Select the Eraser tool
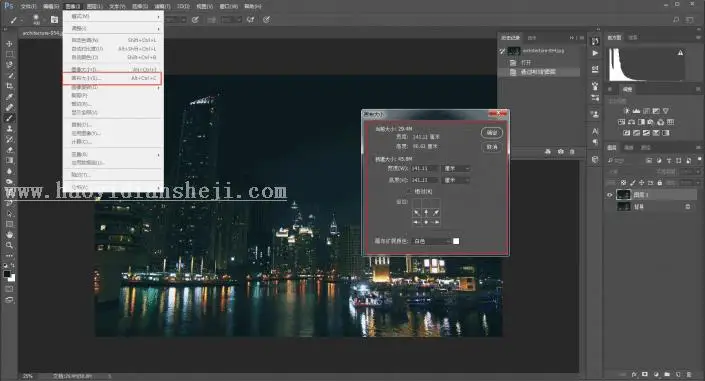Image resolution: width=705 pixels, height=381 pixels. click(x=9, y=150)
